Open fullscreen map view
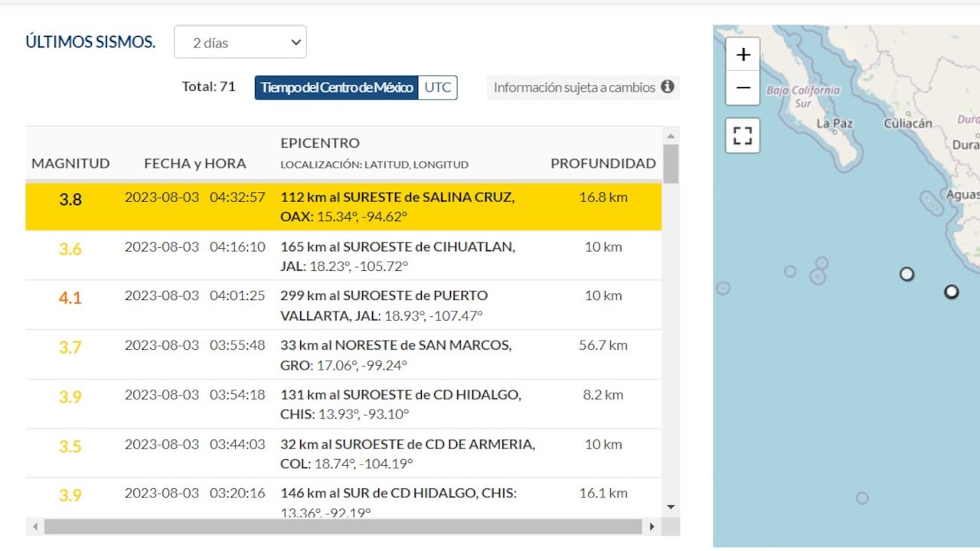 tap(742, 135)
